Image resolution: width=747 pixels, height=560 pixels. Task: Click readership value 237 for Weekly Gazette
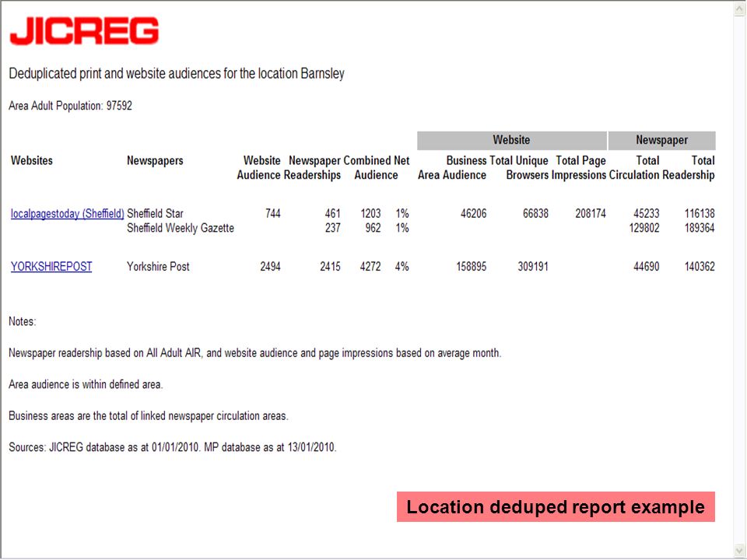point(332,228)
